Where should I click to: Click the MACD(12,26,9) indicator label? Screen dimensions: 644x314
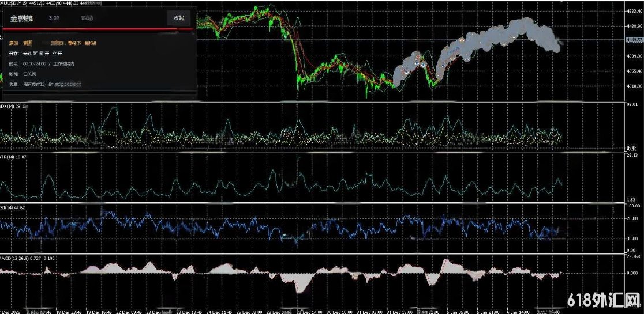click(28, 258)
